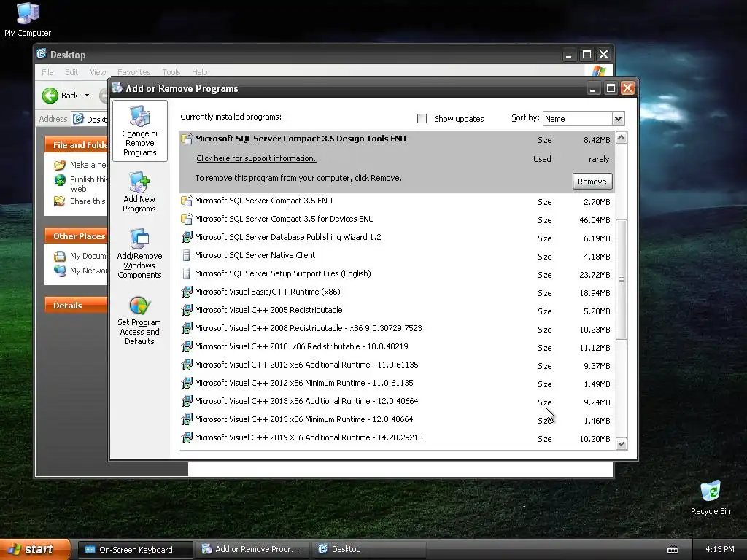Click 8.42MB size value of selected program
This screenshot has height=560, width=747.
click(x=597, y=140)
